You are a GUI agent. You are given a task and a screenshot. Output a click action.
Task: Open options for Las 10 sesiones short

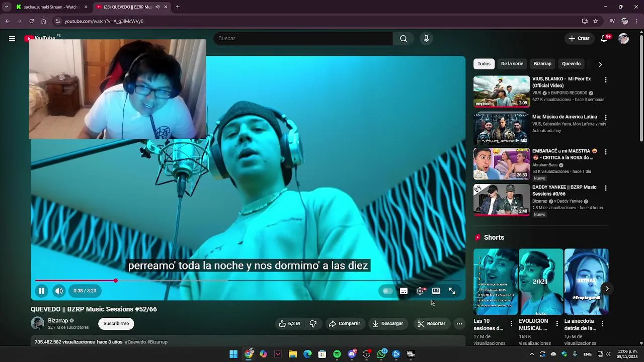[511, 324]
